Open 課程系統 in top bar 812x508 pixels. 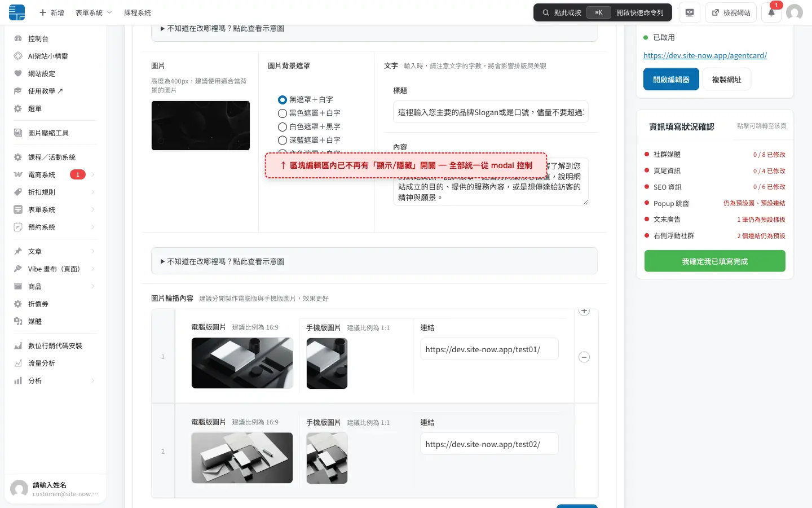coord(138,12)
